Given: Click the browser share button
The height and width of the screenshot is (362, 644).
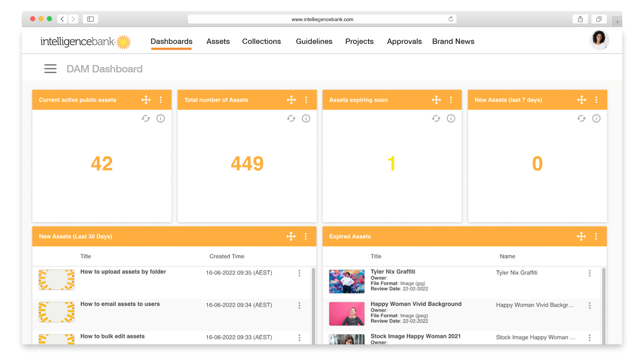Looking at the screenshot, I should tap(580, 19).
